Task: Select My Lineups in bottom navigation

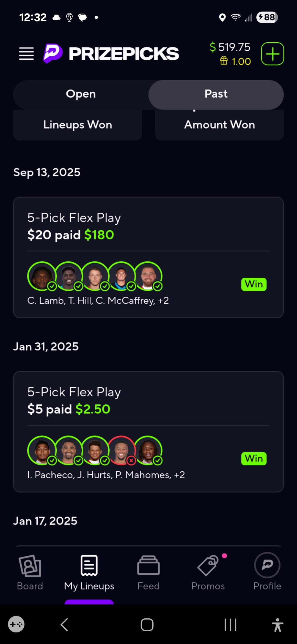Action: (89, 572)
